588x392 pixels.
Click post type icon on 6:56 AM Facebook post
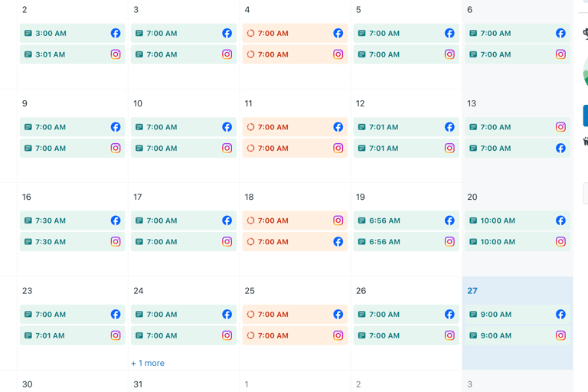(x=361, y=220)
